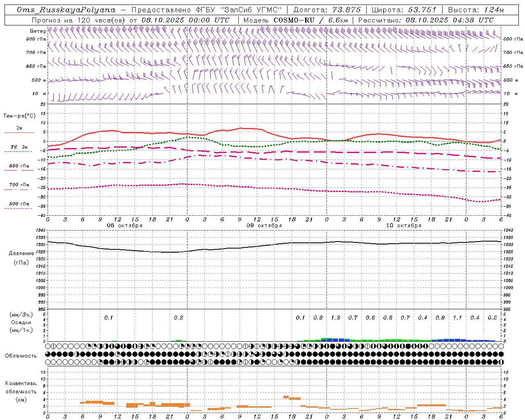Click the Конвективн. convective label
525x420 pixels.
(21, 383)
